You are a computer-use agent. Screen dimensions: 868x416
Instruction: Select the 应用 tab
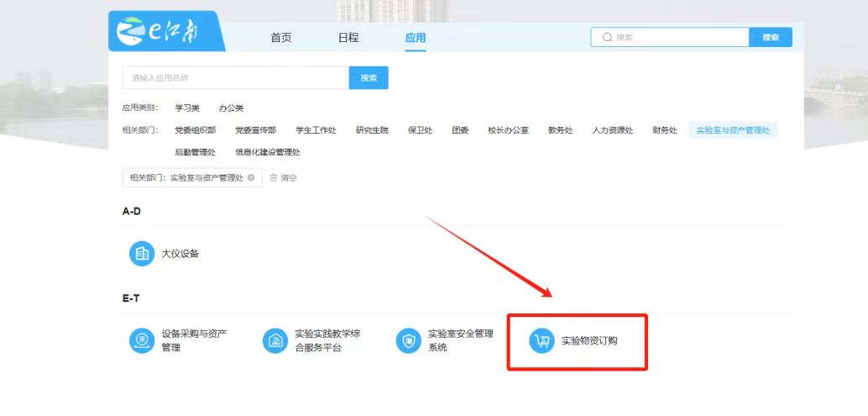416,38
